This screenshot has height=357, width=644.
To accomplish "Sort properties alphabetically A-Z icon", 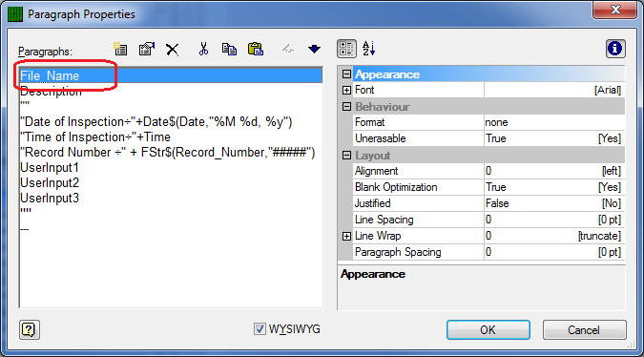I will 369,49.
